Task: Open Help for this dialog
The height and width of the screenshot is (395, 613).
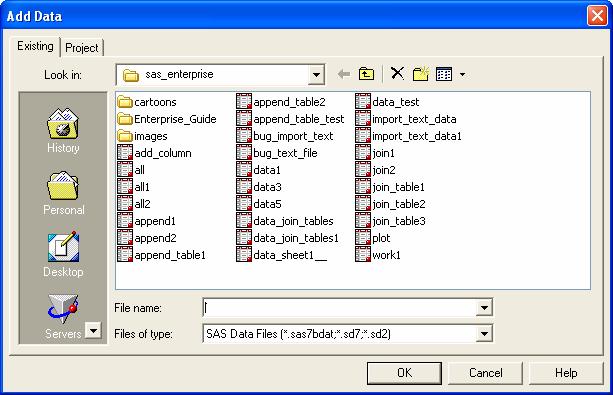Action: click(566, 373)
